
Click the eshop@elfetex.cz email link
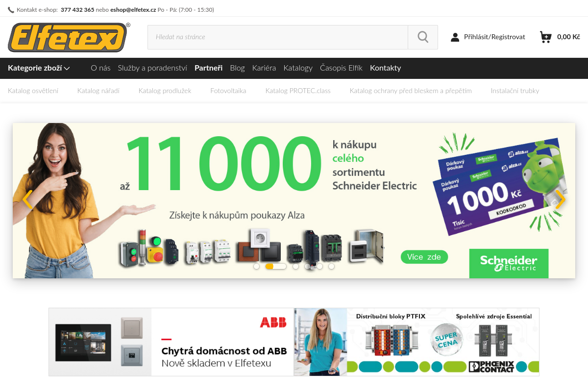133,10
